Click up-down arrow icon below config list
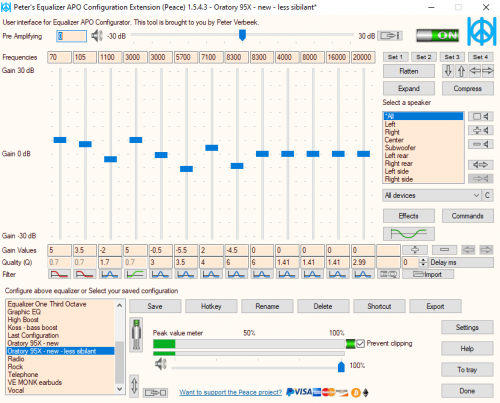 tap(134, 386)
